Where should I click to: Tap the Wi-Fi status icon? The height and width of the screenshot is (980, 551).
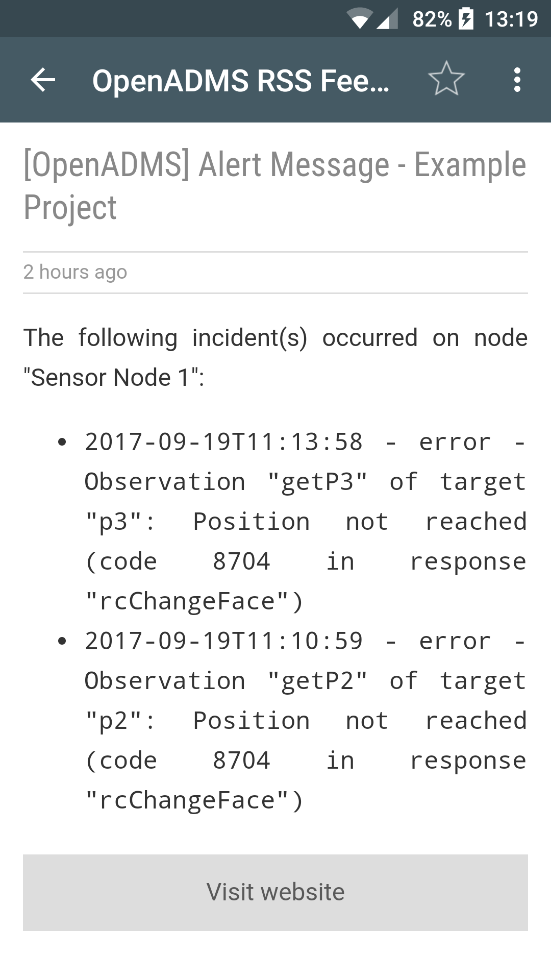point(360,19)
